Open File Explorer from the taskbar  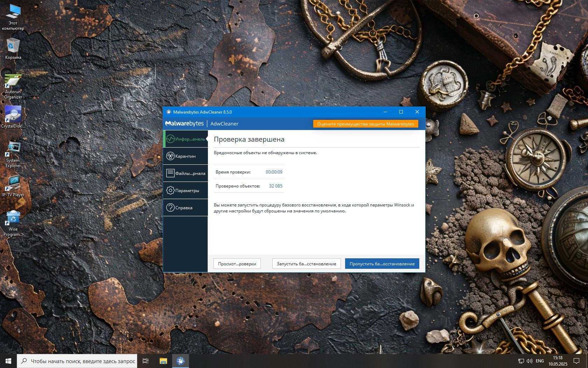163,361
